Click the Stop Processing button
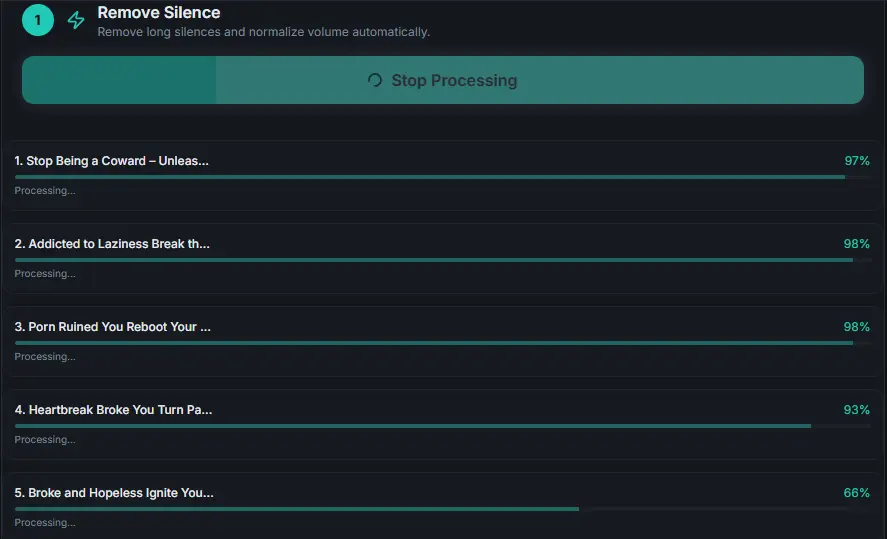This screenshot has width=887, height=539. [x=443, y=80]
